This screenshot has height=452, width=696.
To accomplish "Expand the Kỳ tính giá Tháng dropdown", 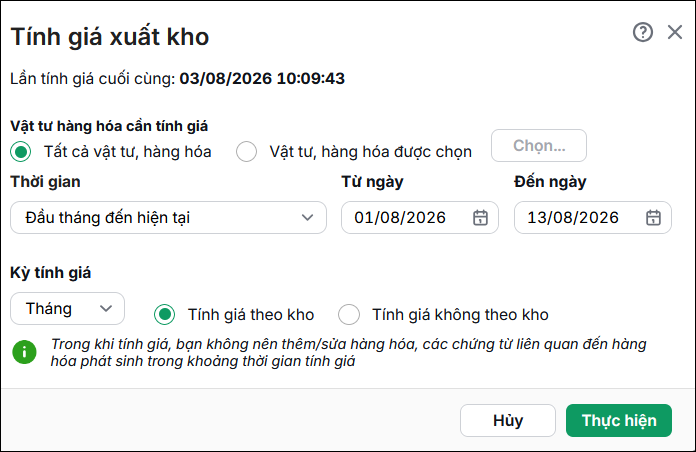I will [x=67, y=309].
